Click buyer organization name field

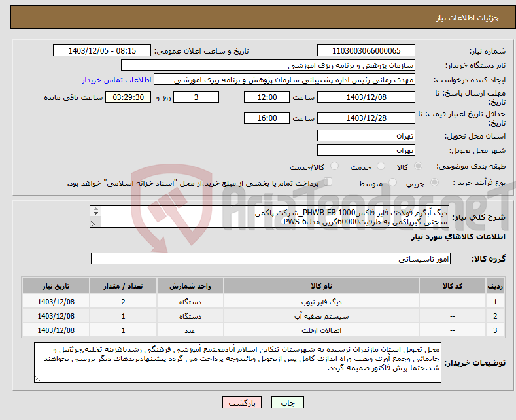point(268,65)
